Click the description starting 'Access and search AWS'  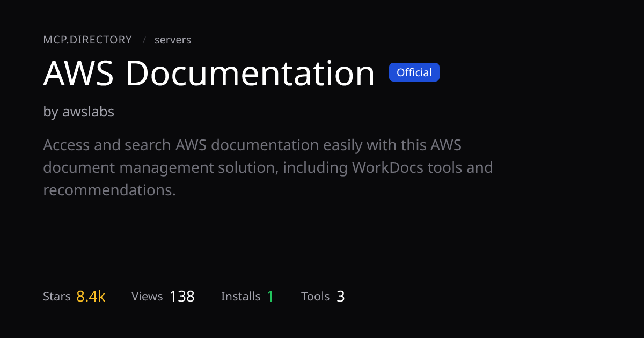(268, 167)
